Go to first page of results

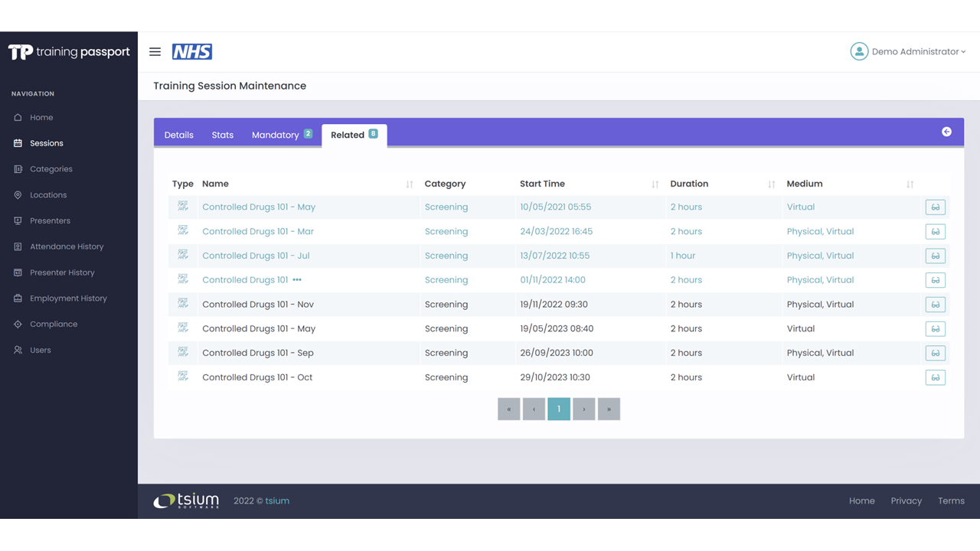coord(508,409)
